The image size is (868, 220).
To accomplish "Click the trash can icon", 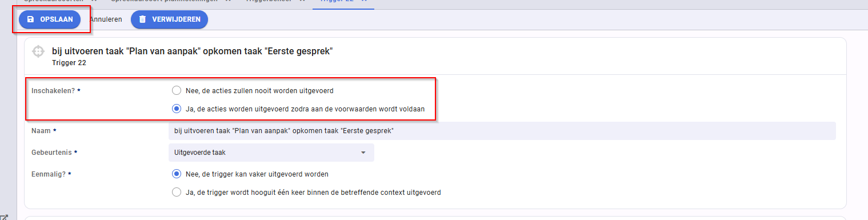I will coord(142,19).
